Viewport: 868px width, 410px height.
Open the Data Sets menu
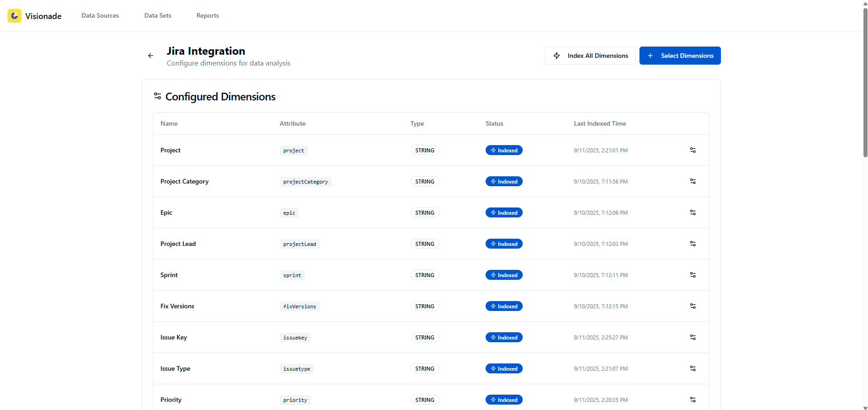(158, 15)
